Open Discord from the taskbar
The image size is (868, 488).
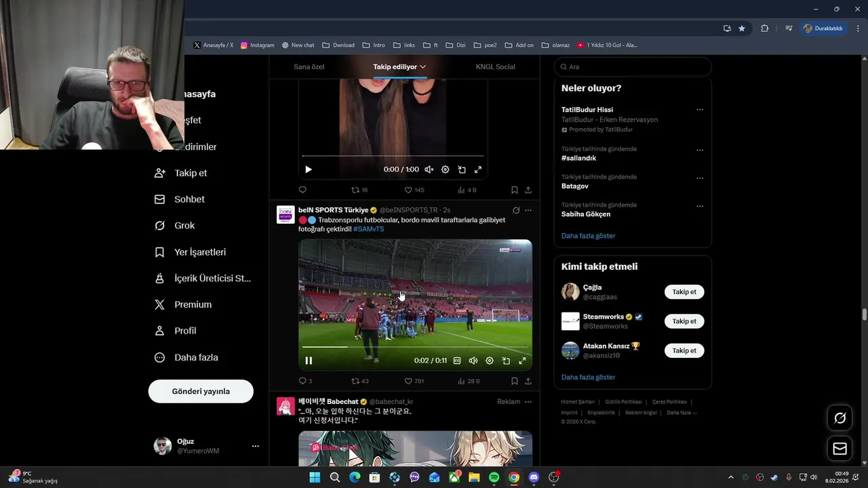click(x=534, y=477)
